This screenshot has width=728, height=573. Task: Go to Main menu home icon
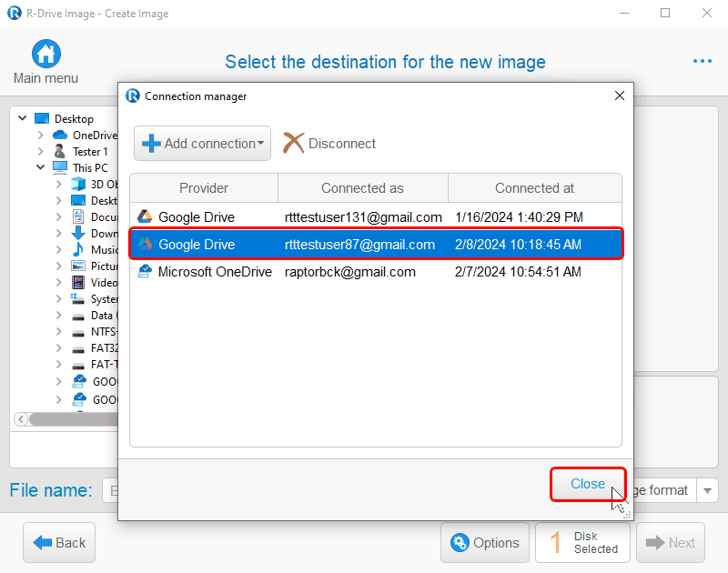coord(46,54)
